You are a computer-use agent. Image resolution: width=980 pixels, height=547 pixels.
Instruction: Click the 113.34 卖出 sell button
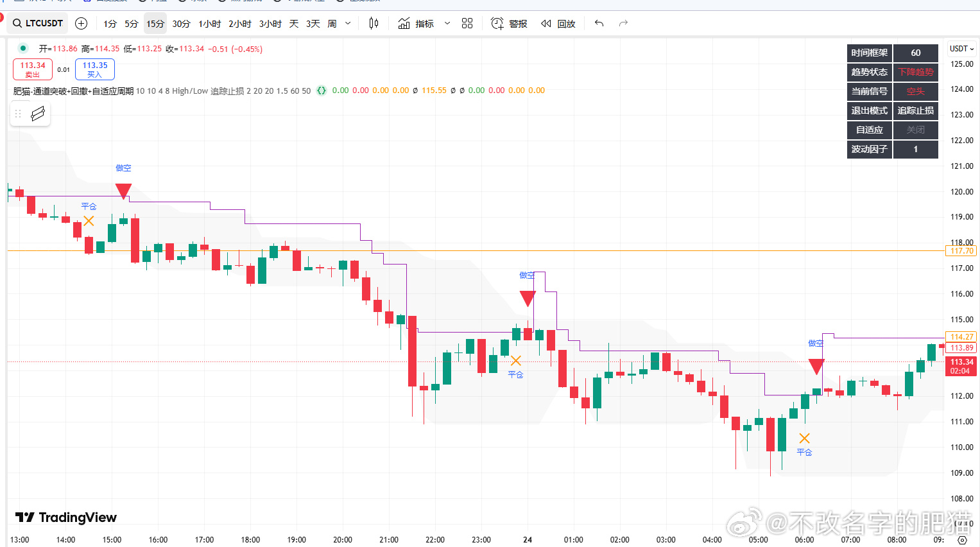pyautogui.click(x=33, y=69)
